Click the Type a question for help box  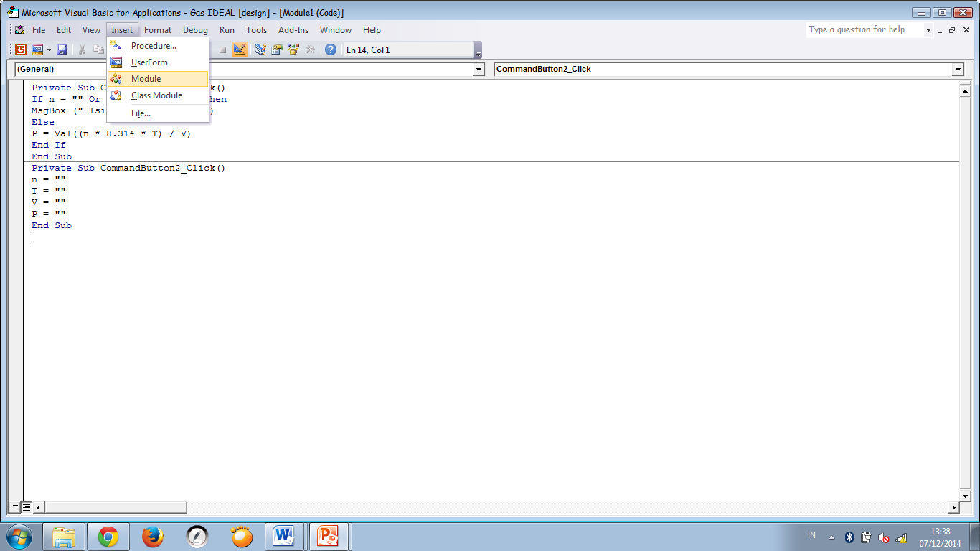(x=864, y=30)
